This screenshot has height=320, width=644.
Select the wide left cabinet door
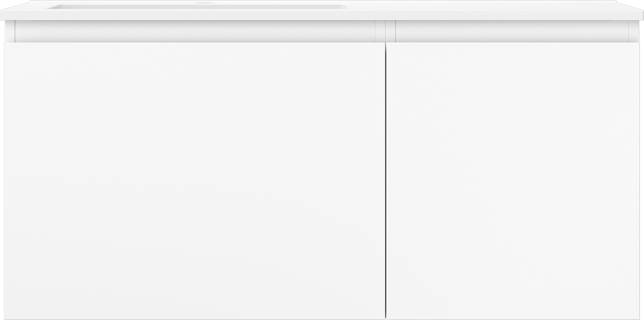click(x=195, y=181)
